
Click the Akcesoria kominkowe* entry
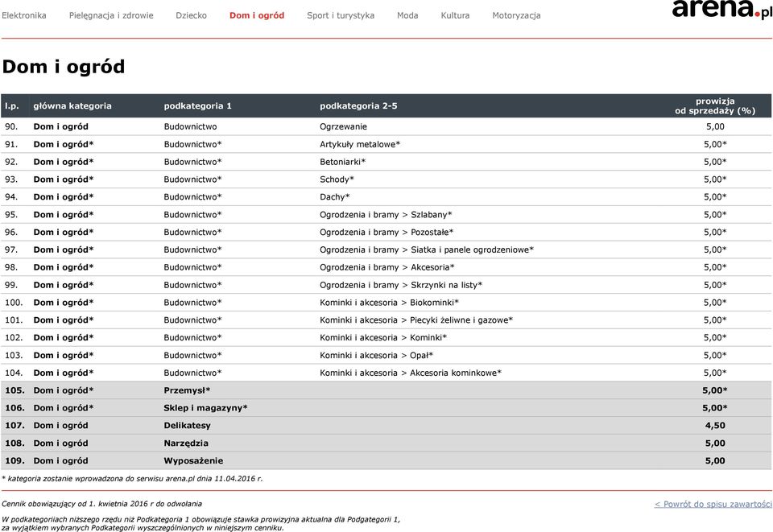tap(456, 373)
